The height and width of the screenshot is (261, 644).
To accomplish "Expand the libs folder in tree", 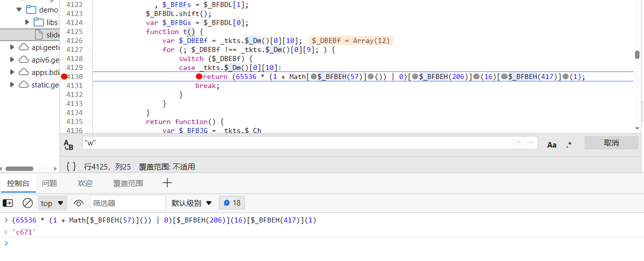I will (27, 22).
